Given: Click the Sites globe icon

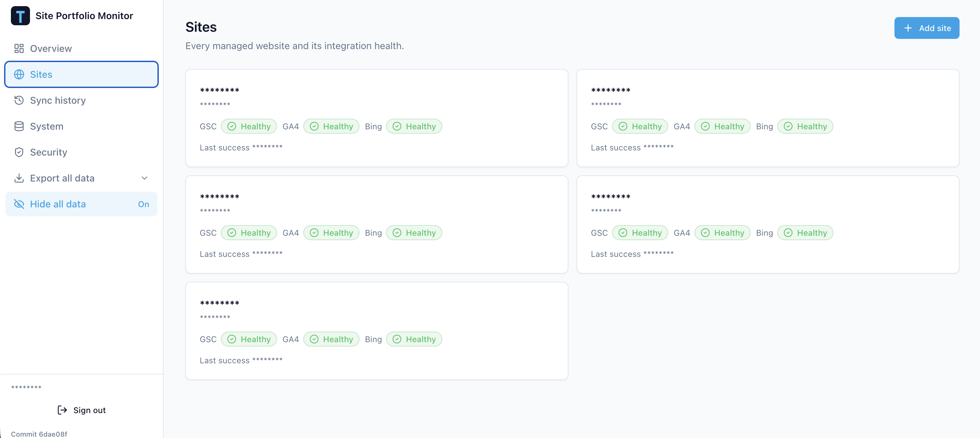Looking at the screenshot, I should [x=19, y=74].
